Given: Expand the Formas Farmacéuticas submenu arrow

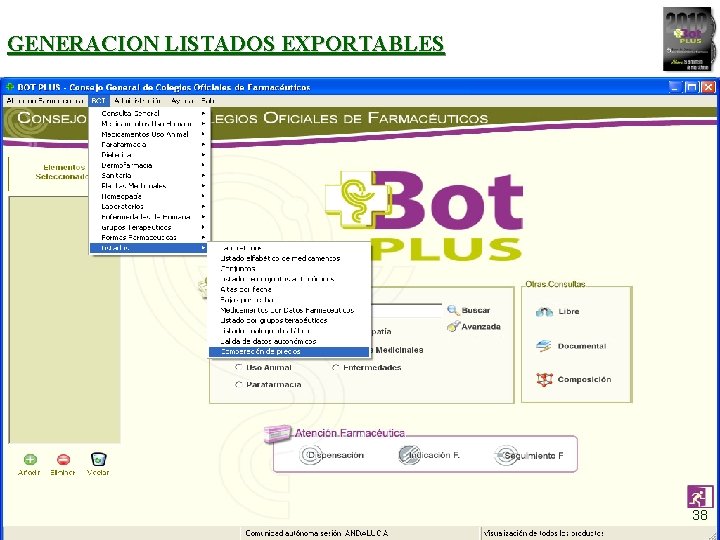Looking at the screenshot, I should click(203, 237).
